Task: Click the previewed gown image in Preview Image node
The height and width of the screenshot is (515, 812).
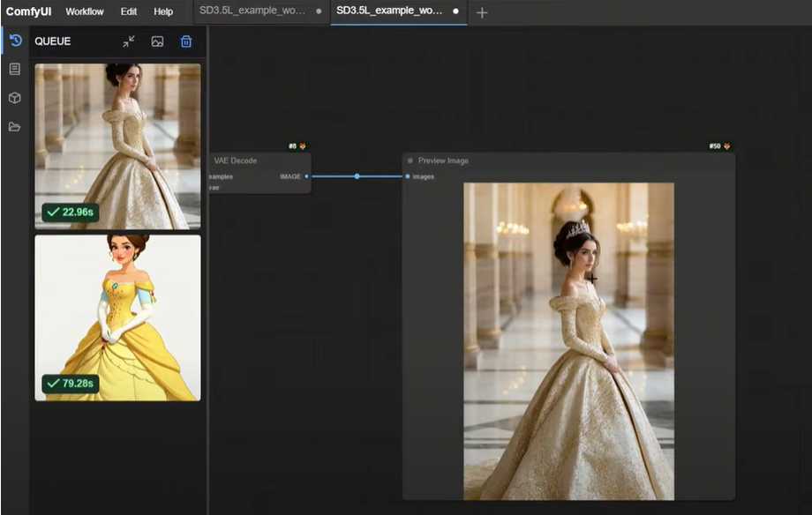Action: click(568, 341)
